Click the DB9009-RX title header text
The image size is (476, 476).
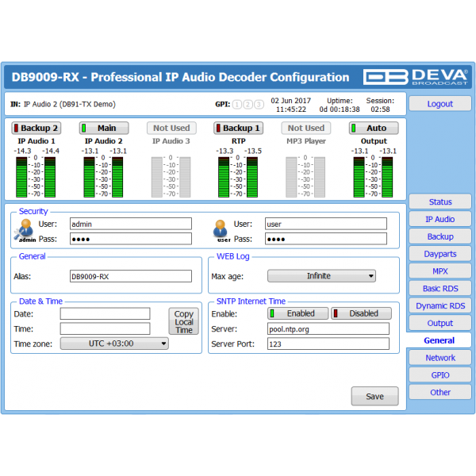[180, 77]
